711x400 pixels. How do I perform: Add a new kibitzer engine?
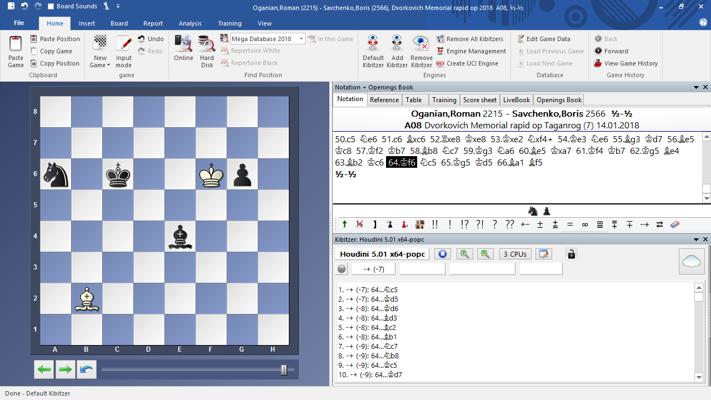[x=397, y=49]
